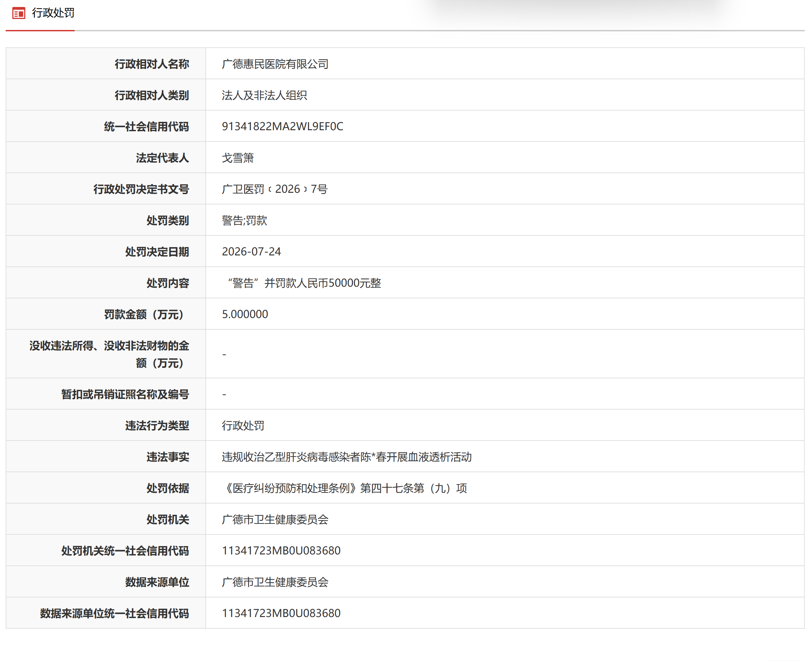Click the label 处罚类别

[168, 220]
